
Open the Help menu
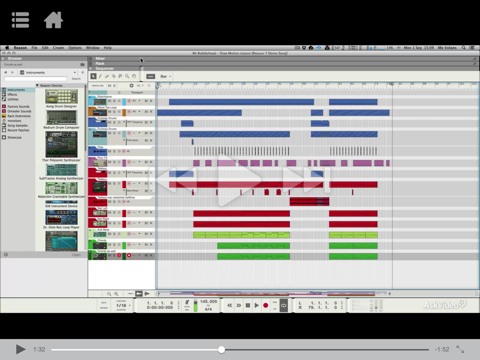click(x=108, y=48)
